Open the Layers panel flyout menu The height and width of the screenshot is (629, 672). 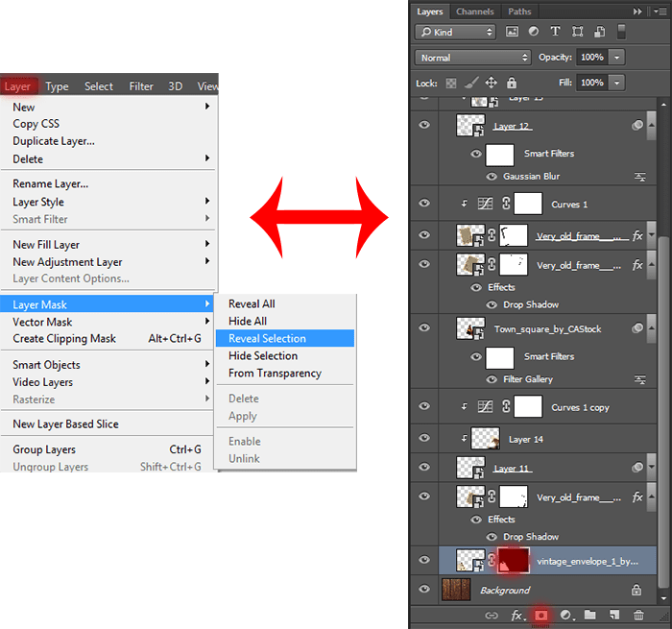[660, 12]
